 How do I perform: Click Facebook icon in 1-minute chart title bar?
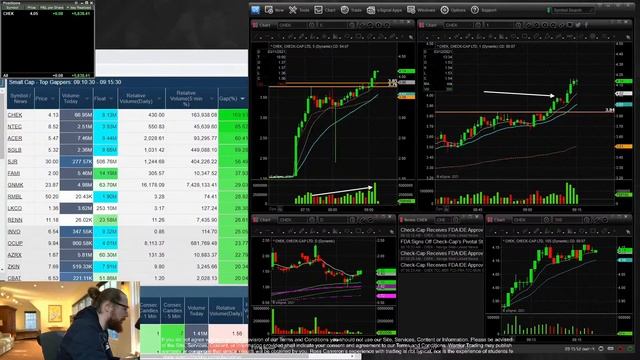(586, 25)
